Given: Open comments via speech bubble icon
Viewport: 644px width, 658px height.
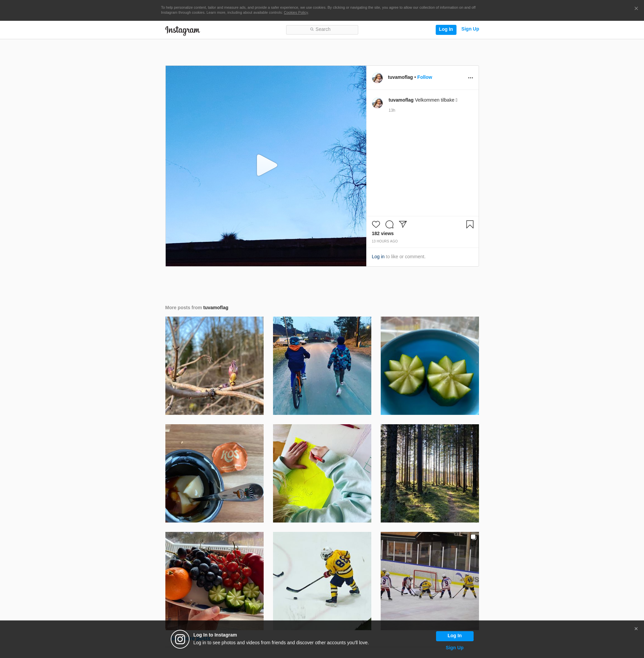Looking at the screenshot, I should 389,224.
